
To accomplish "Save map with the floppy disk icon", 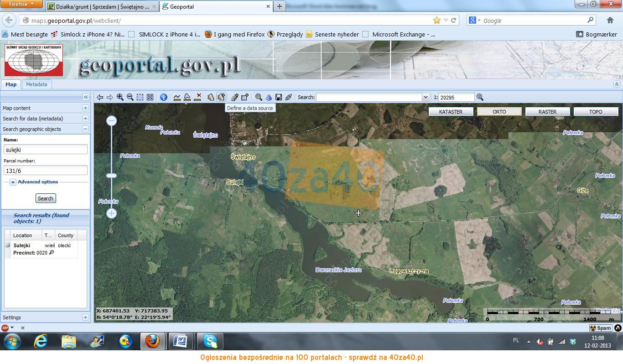I will [x=279, y=97].
